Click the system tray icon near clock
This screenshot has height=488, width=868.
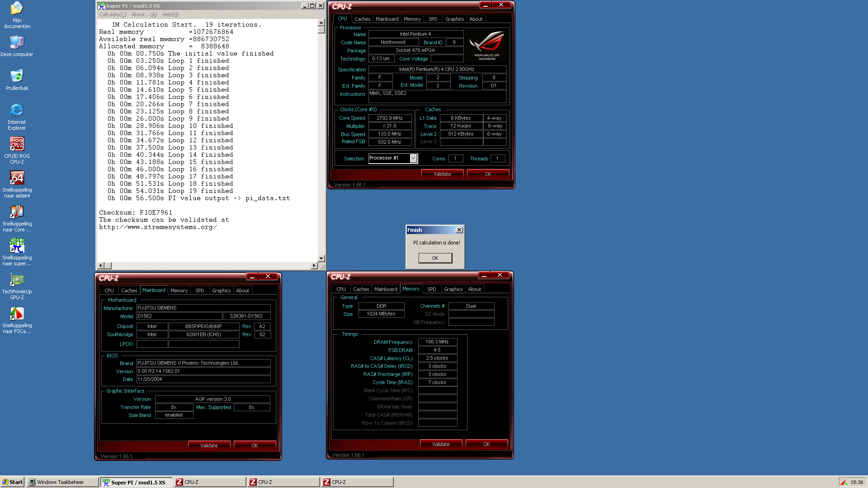(x=844, y=482)
